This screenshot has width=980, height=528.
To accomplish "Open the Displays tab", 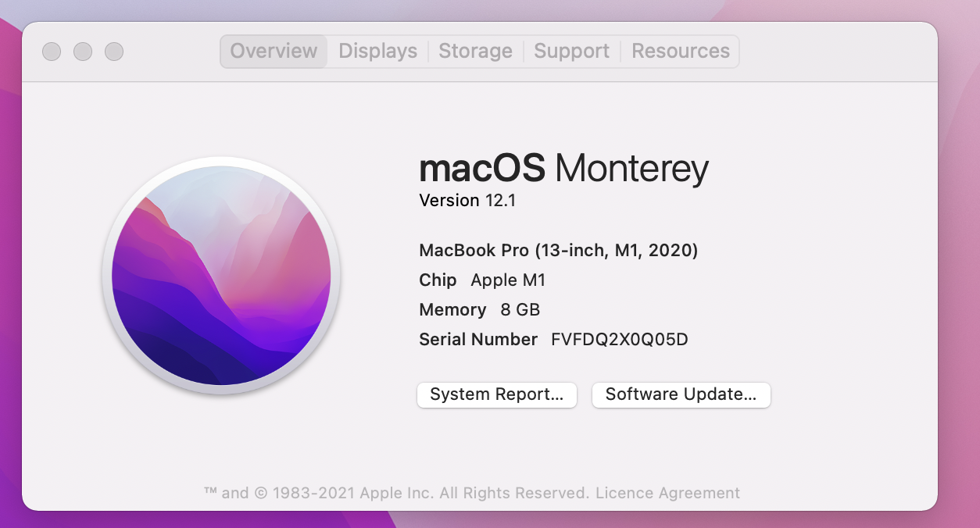I will click(x=378, y=52).
